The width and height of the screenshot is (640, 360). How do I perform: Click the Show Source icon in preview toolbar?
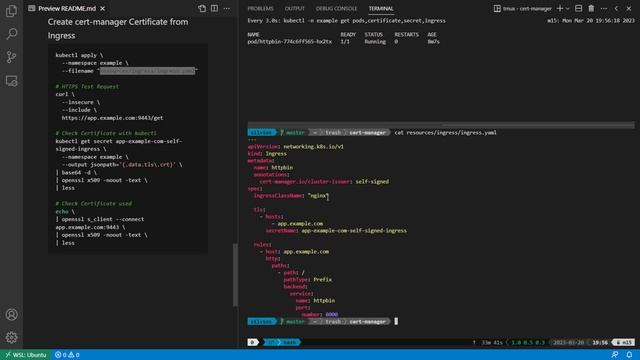tap(202, 8)
